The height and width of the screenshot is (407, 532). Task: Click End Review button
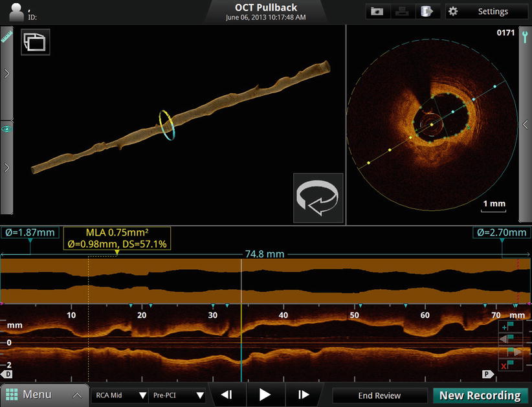tap(379, 395)
